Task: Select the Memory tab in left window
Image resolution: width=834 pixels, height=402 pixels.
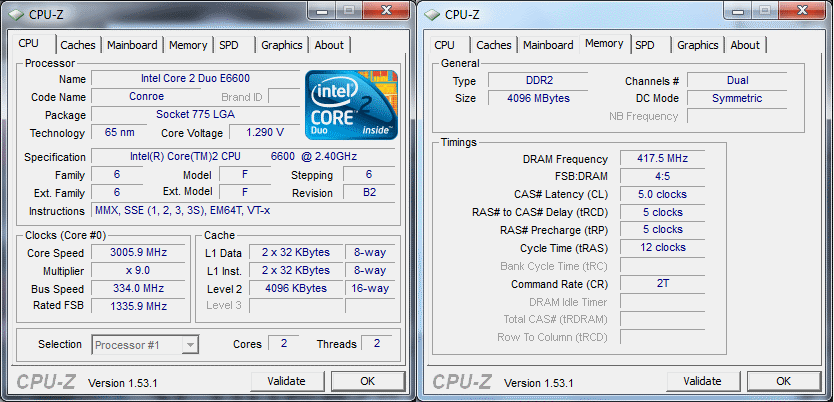Action: pos(188,45)
